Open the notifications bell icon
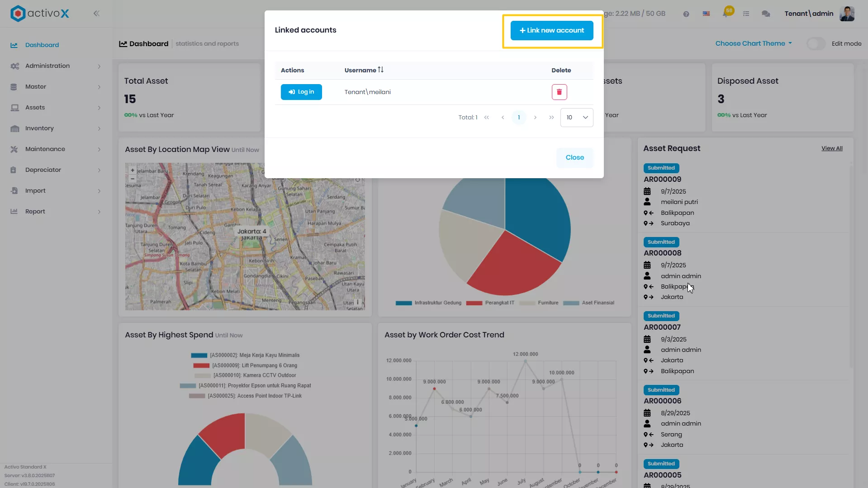The image size is (868, 488). [726, 14]
